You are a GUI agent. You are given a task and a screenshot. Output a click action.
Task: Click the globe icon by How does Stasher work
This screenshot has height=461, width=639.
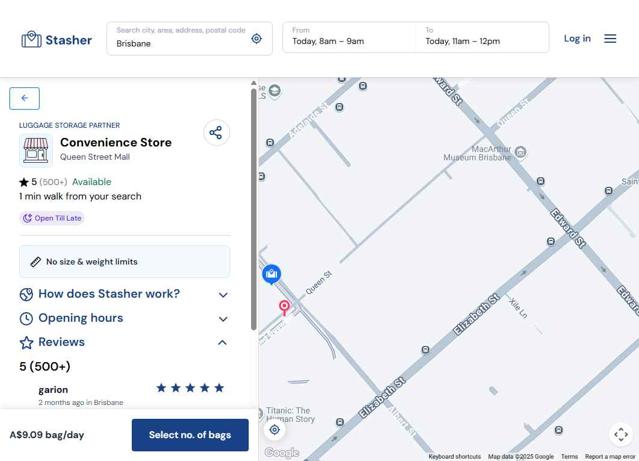coord(26,294)
